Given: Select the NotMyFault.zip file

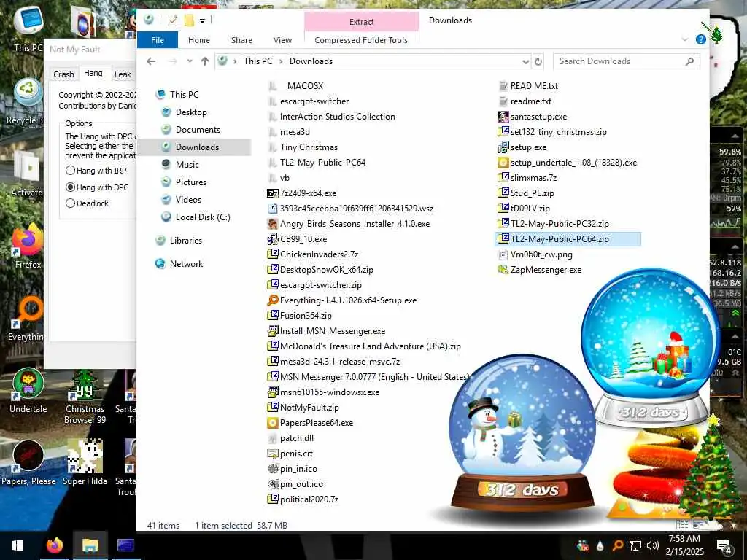Looking at the screenshot, I should [303, 407].
